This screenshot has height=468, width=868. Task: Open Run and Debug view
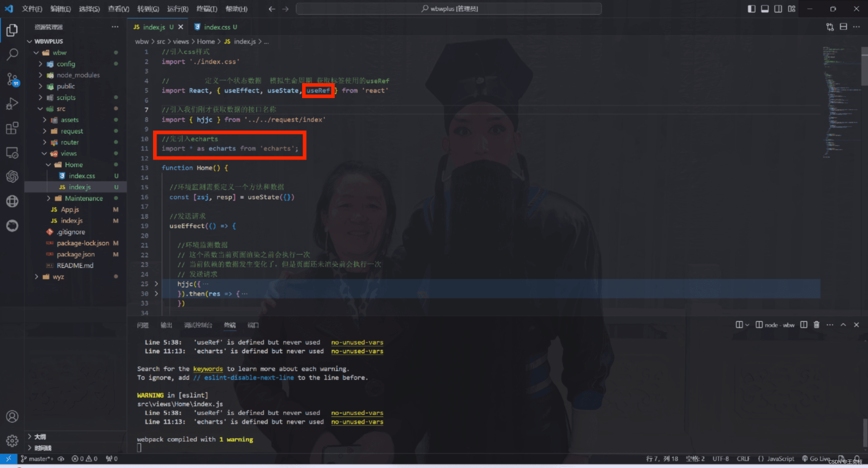[x=12, y=104]
